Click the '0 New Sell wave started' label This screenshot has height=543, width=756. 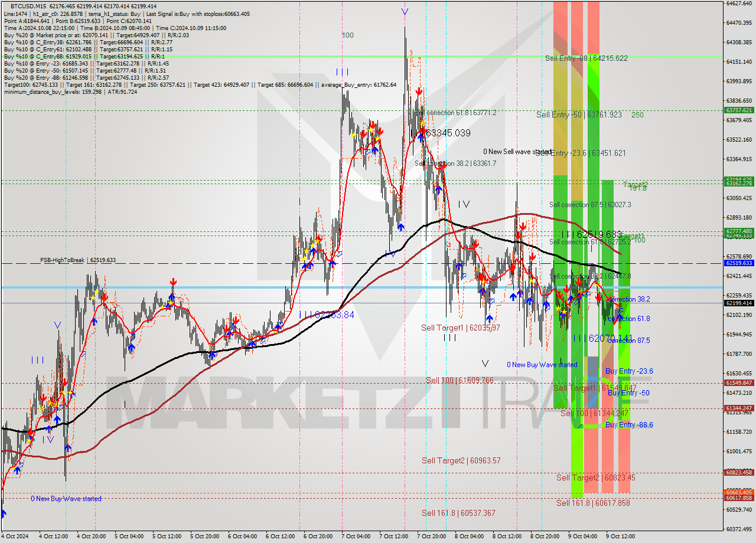click(x=517, y=152)
